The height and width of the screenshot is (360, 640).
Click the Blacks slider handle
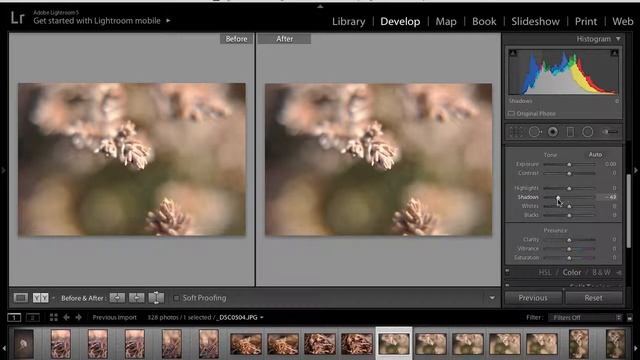tap(569, 215)
